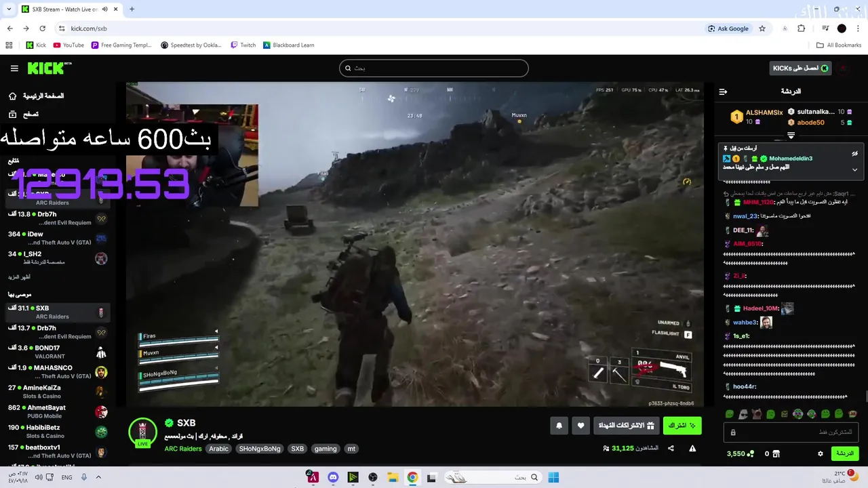Open Drb7h channel in recommended list
This screenshot has width=868, height=488.
(58, 332)
